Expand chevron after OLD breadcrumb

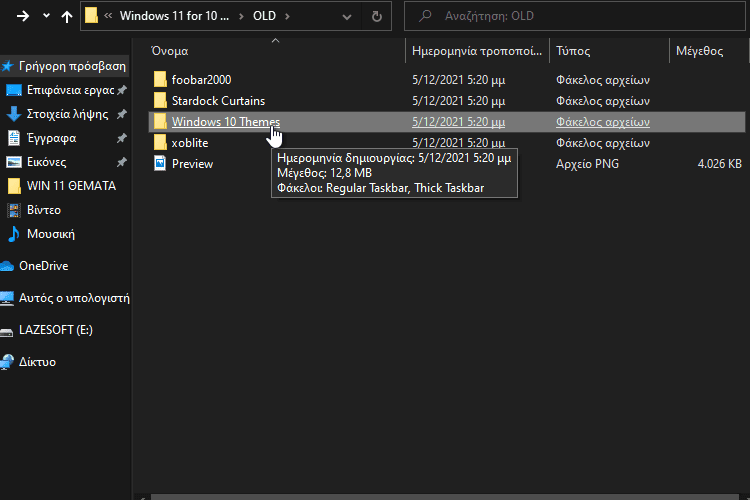[287, 16]
